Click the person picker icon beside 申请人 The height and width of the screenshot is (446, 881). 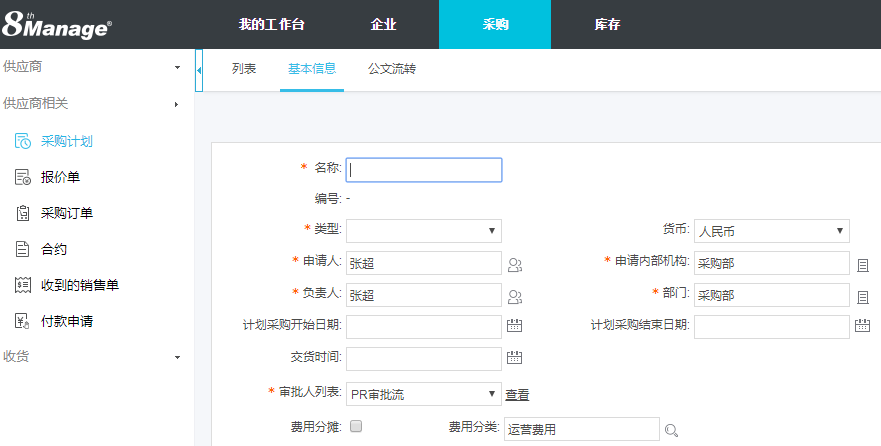[515, 265]
